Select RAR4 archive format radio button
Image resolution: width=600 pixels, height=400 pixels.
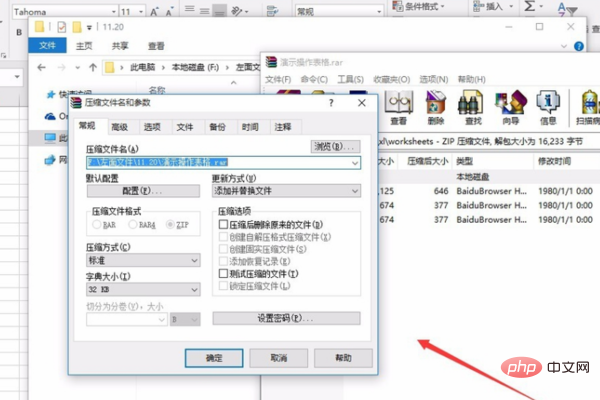pos(133,225)
